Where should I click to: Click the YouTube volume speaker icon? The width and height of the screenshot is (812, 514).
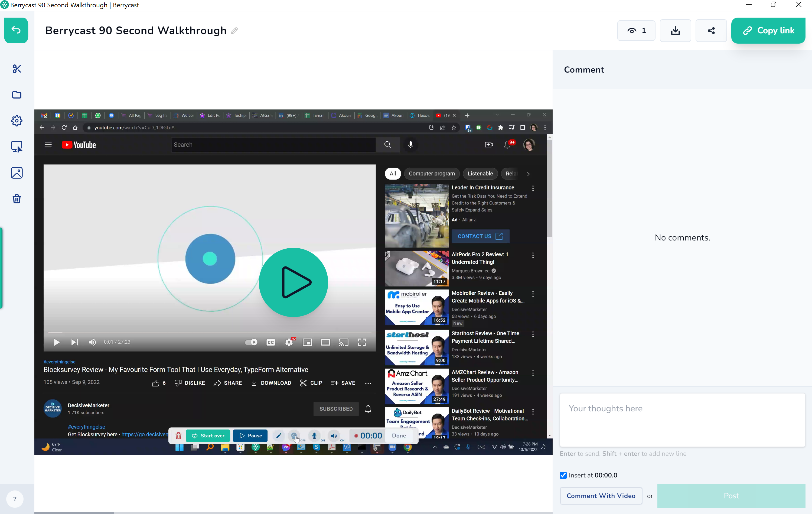(92, 342)
